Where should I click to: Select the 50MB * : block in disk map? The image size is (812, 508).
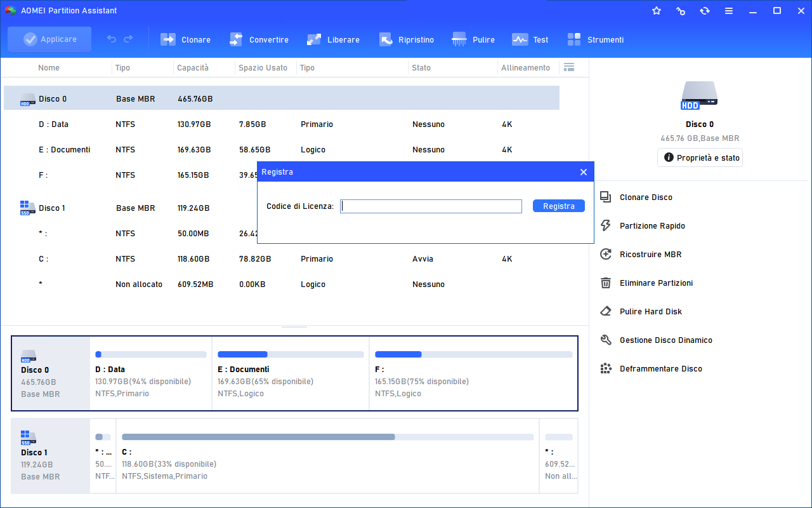pyautogui.click(x=103, y=456)
